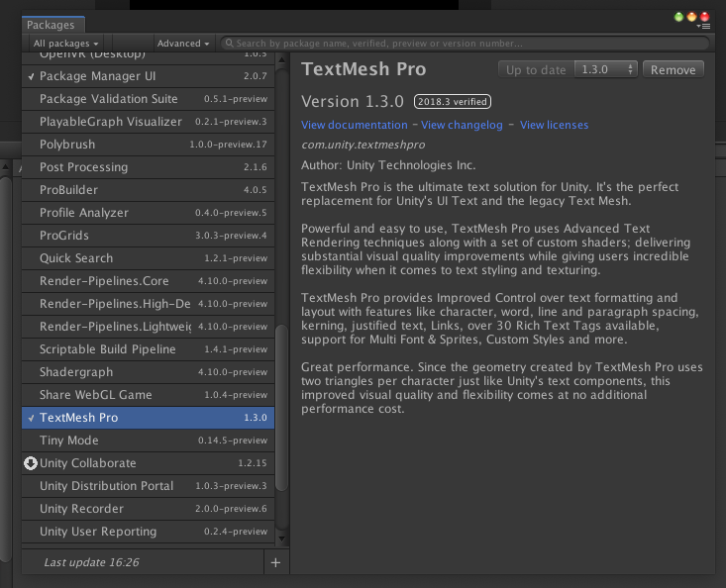Click the Unity Collaborate download arrow icon
This screenshot has height=588, width=726.
(x=31, y=463)
